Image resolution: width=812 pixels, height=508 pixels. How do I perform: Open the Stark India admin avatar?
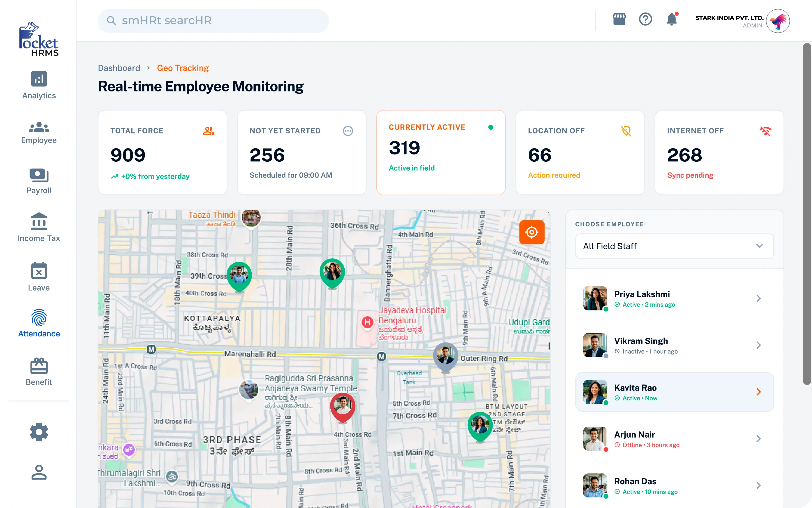778,21
